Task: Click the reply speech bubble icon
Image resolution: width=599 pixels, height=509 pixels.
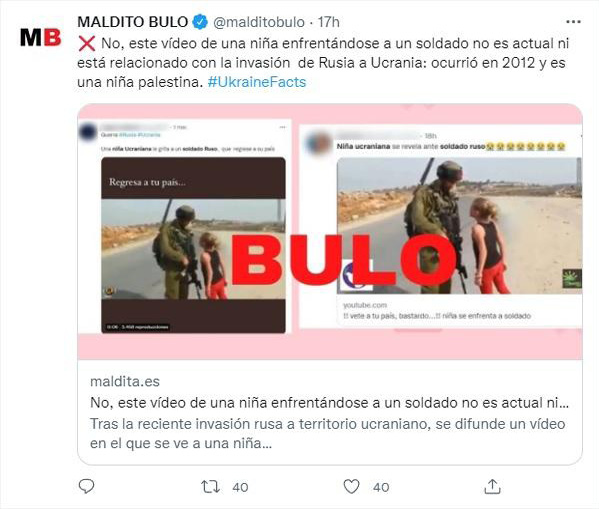Action: (86, 486)
